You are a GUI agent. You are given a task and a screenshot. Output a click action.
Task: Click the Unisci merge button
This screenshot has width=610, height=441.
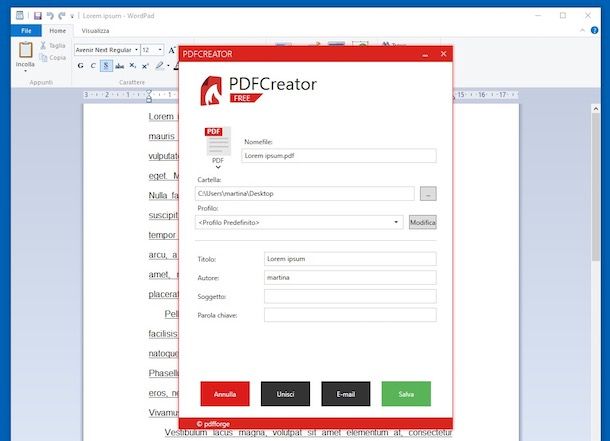pyautogui.click(x=286, y=394)
